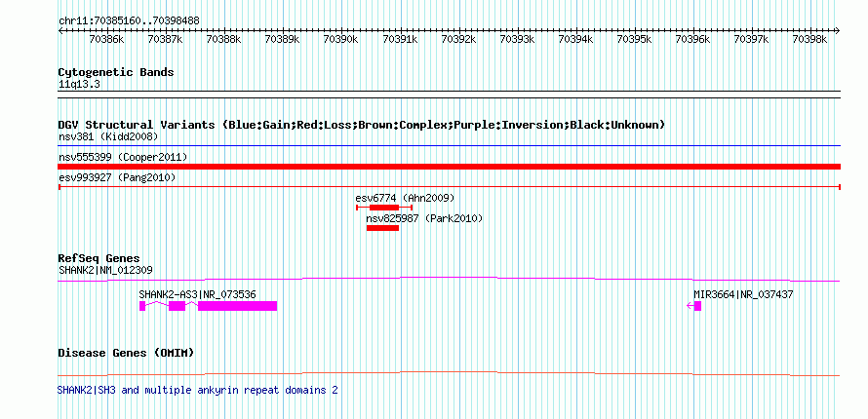Image resolution: width=868 pixels, height=419 pixels.
Task: Click the 70388k ruler tick label
Action: point(223,39)
